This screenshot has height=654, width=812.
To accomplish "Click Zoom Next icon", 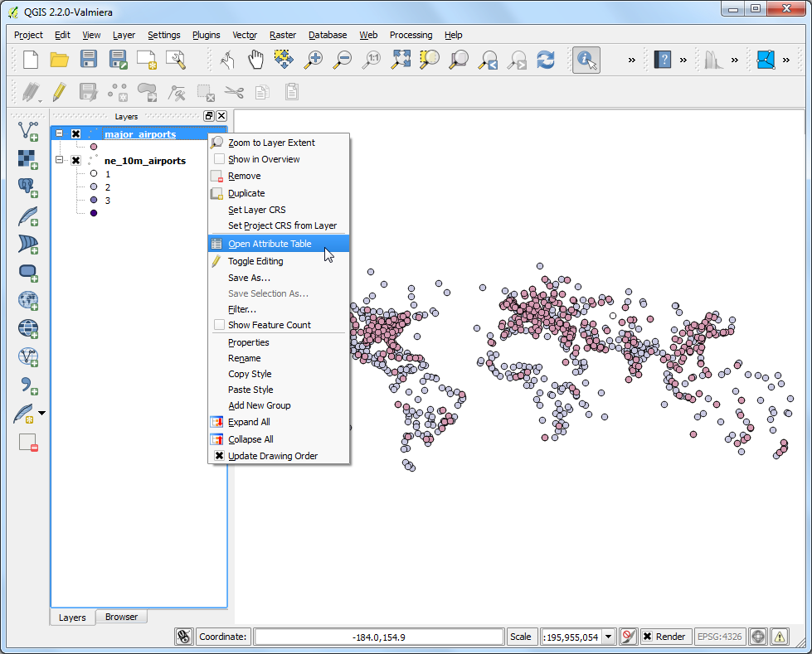I will pyautogui.click(x=517, y=60).
